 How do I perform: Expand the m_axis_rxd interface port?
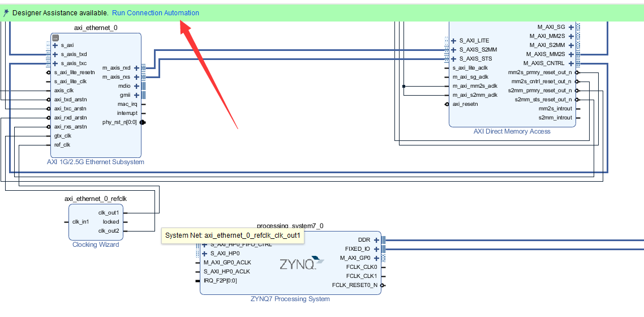[136, 68]
